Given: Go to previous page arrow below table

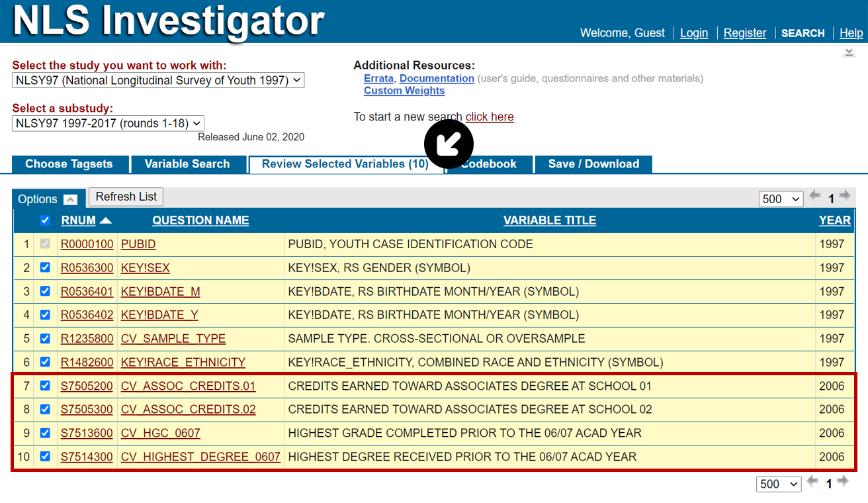Looking at the screenshot, I should [812, 482].
